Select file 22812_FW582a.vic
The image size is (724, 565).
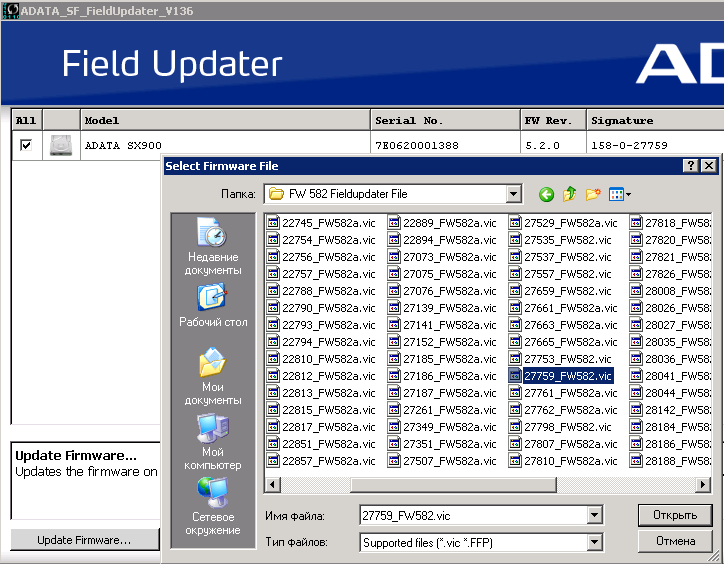click(x=321, y=376)
